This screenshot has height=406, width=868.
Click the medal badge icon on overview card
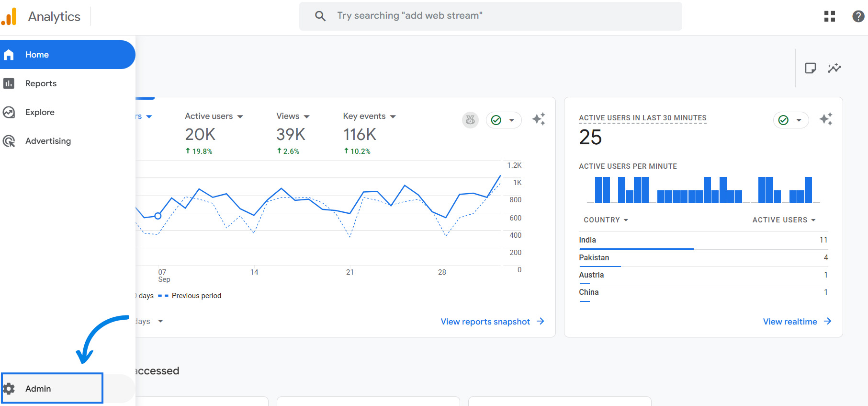[x=470, y=120]
